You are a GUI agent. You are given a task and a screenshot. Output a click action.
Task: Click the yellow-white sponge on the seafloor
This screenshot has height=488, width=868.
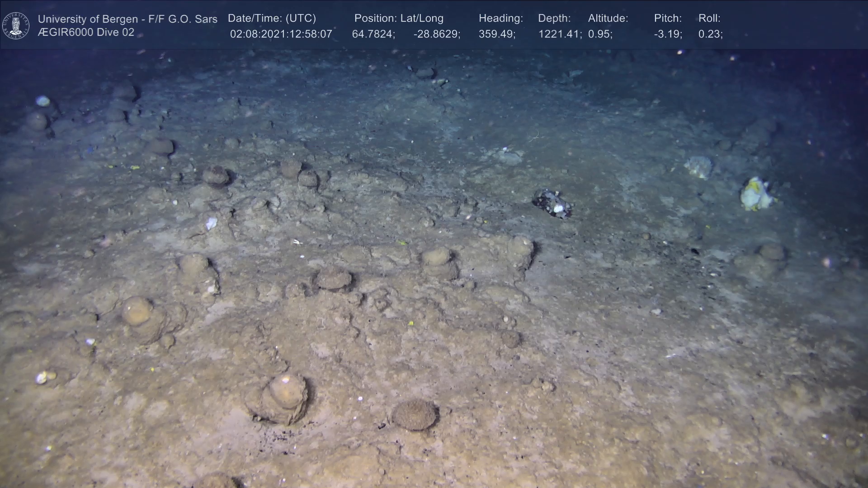tap(755, 194)
